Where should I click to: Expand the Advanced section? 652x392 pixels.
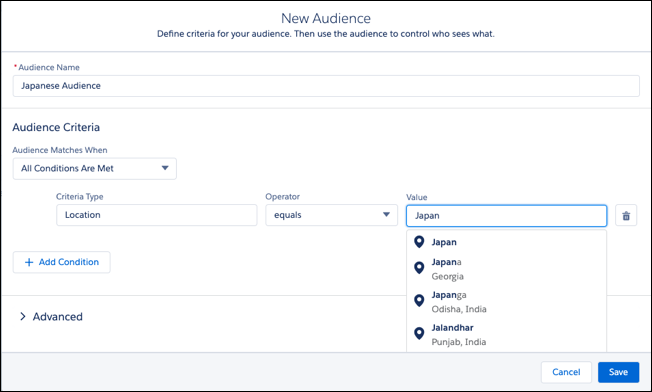pyautogui.click(x=52, y=317)
